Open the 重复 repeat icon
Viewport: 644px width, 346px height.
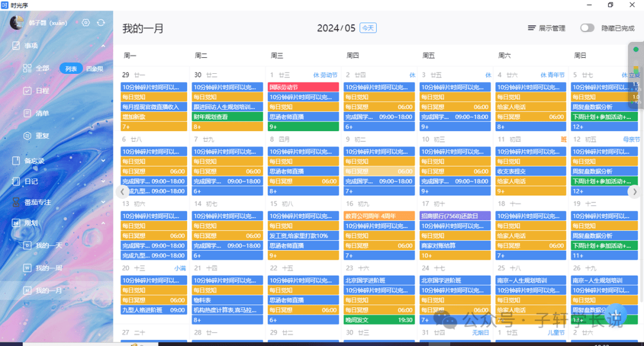coord(27,136)
